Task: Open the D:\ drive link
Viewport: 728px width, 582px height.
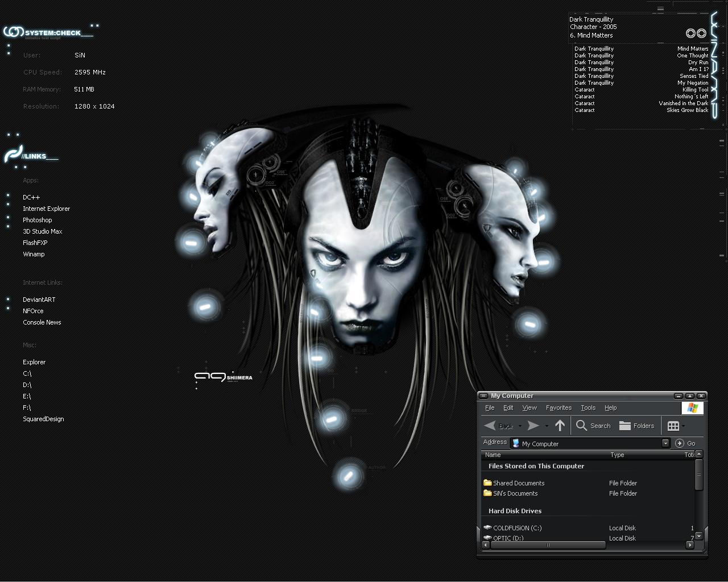Action: pyautogui.click(x=27, y=385)
